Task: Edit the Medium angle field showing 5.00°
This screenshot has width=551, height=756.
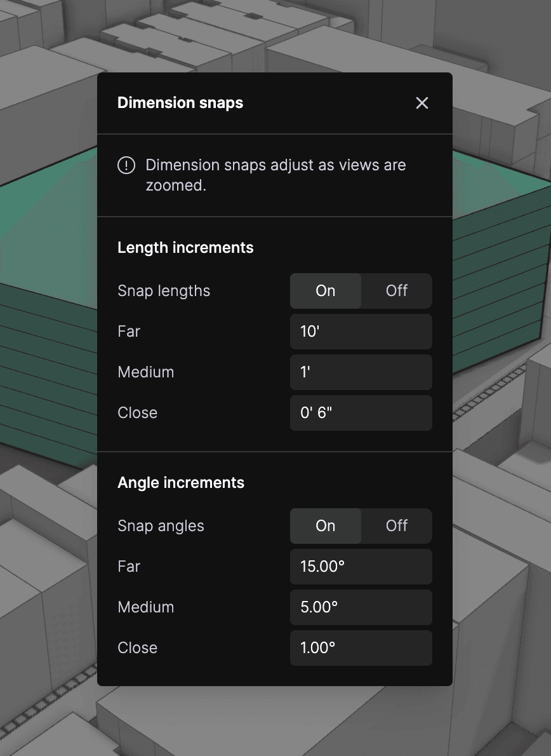Action: click(361, 607)
